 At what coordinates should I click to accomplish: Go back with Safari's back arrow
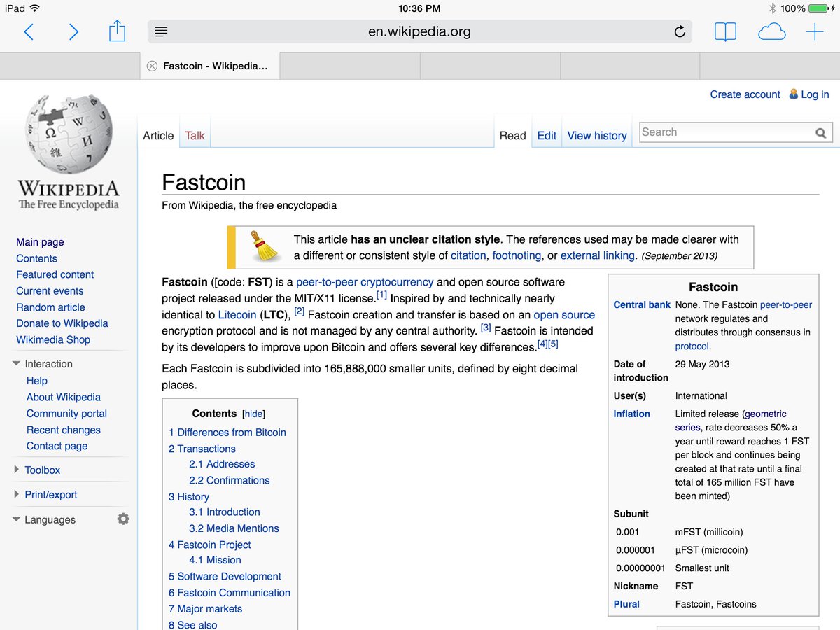pos(29,31)
